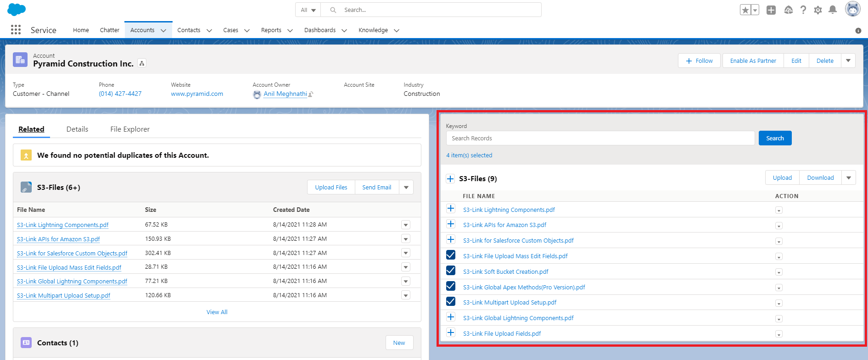Click the Download button
Image resolution: width=868 pixels, height=360 pixels.
[821, 177]
